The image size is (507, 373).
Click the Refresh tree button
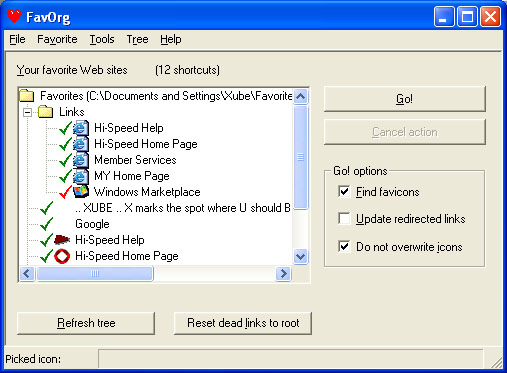coord(86,323)
